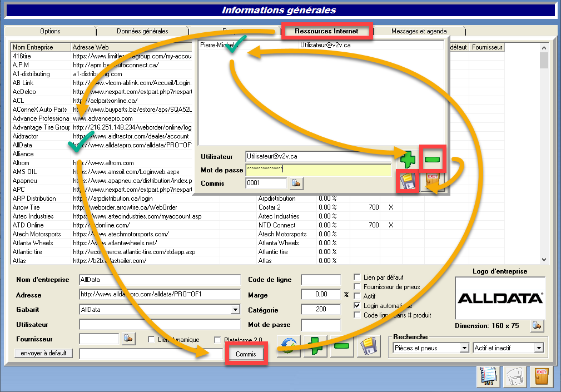Click the bottom Utilisateur input field
The image size is (561, 392).
[x=160, y=324]
